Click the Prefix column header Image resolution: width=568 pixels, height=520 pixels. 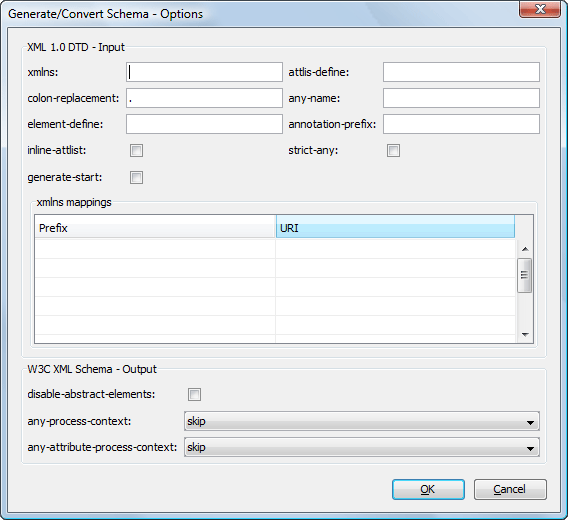[x=155, y=227]
